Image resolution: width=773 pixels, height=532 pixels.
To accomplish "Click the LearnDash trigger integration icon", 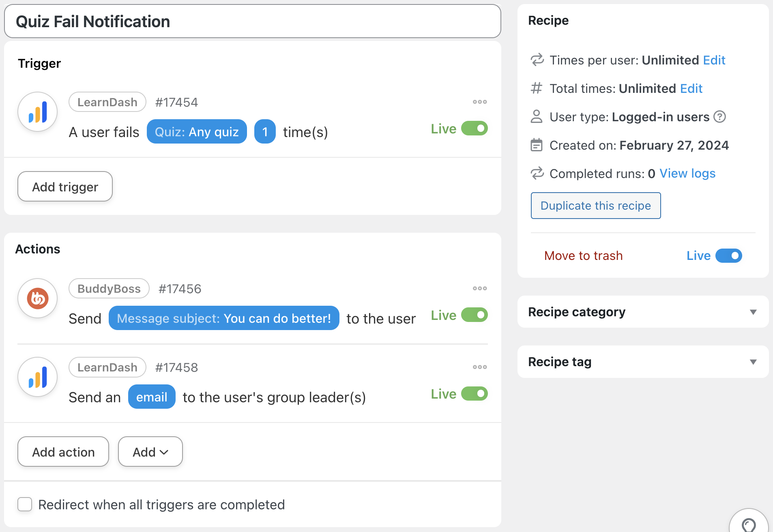I will point(38,112).
